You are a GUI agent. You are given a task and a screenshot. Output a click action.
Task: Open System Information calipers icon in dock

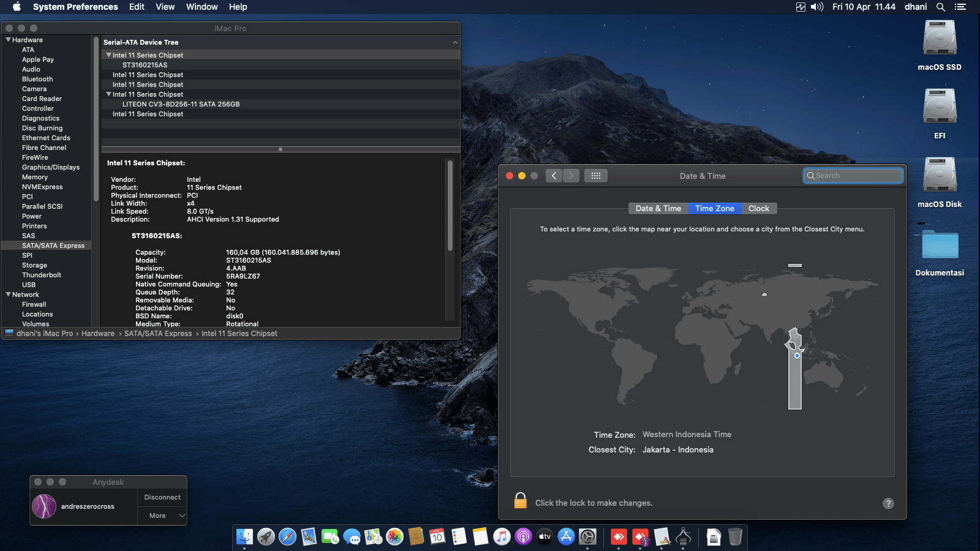(683, 537)
